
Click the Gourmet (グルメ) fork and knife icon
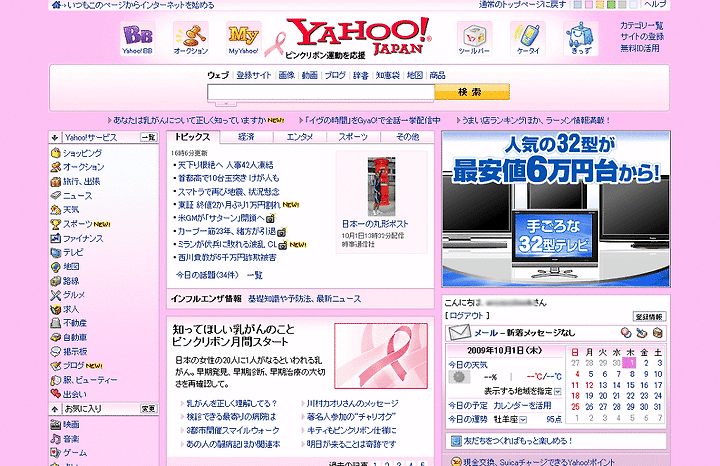click(56, 295)
